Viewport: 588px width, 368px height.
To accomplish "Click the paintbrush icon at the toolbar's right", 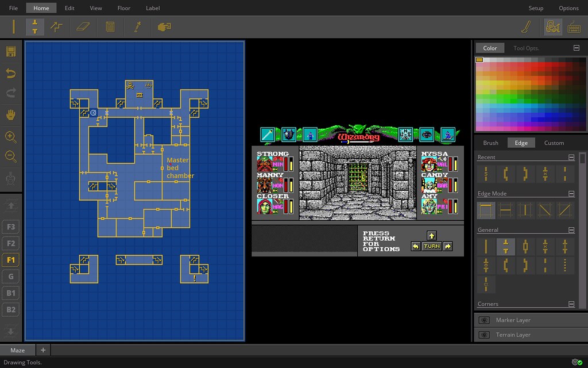I will pos(527,26).
